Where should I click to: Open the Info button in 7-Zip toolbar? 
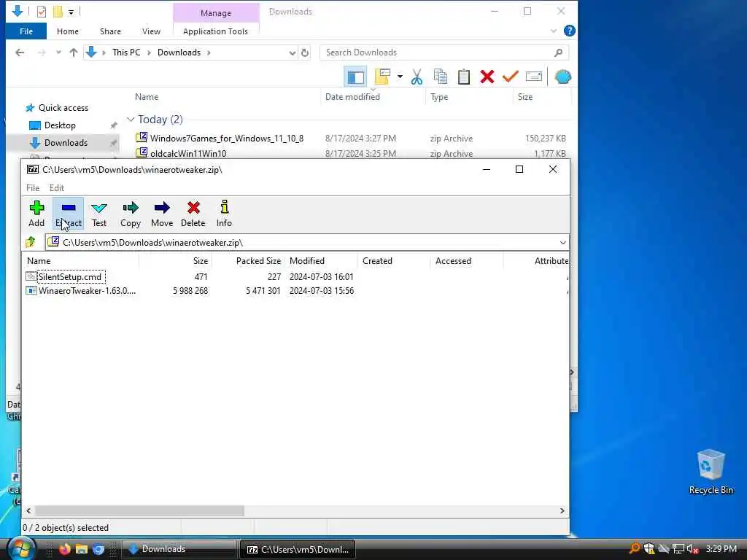coord(224,214)
